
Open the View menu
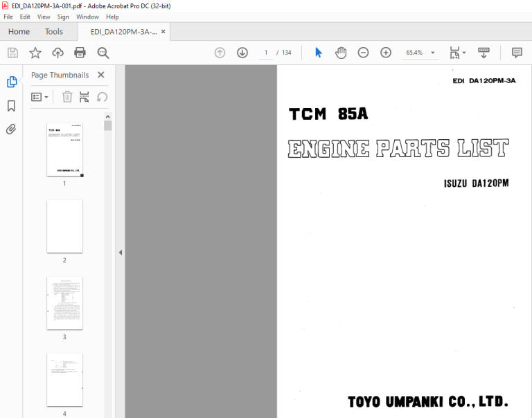point(44,17)
